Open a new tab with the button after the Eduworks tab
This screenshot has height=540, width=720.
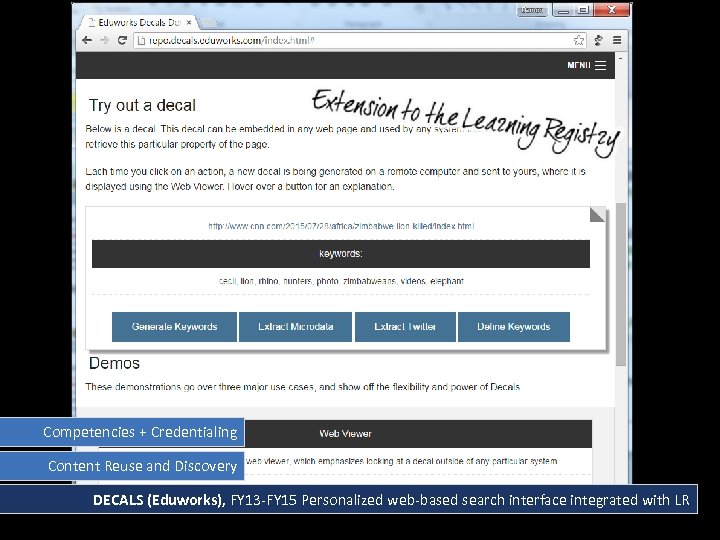(209, 22)
